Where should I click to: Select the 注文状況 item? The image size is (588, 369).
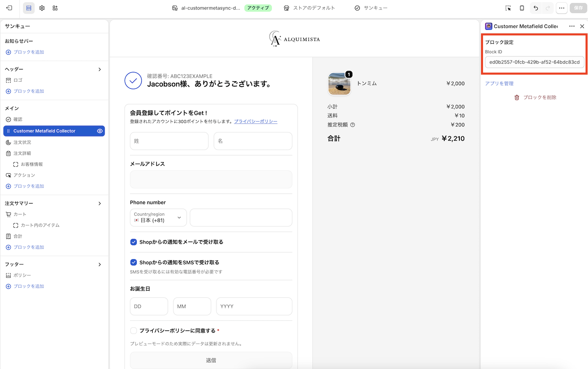point(18,142)
